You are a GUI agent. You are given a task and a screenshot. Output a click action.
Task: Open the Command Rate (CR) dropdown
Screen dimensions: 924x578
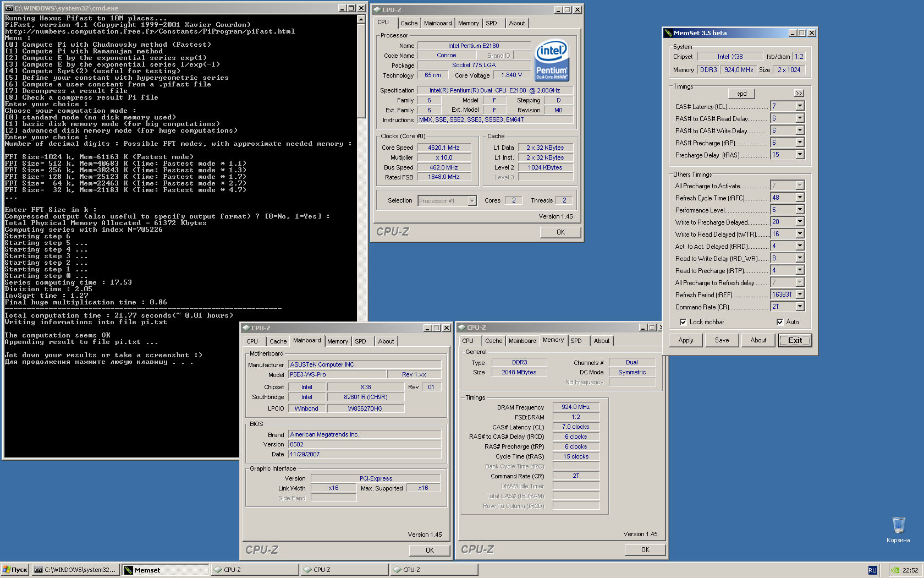(800, 307)
